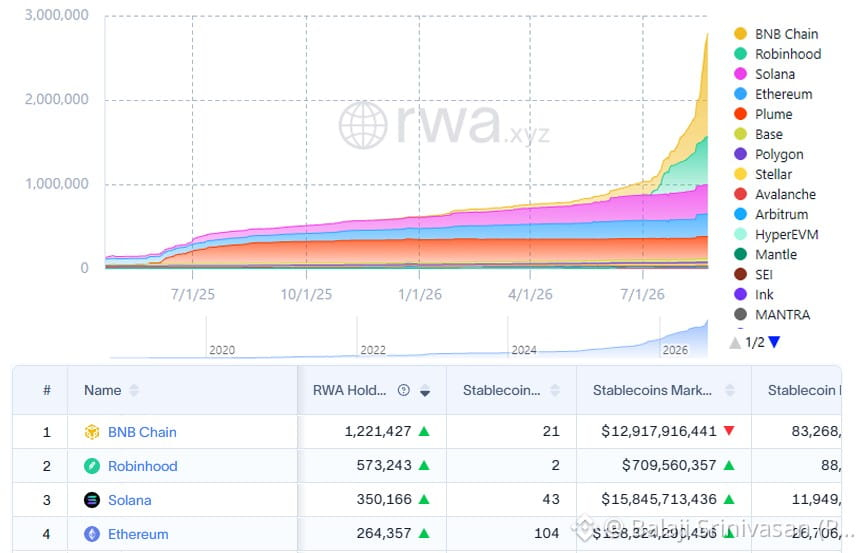Click the Plume legend color dot

741,114
